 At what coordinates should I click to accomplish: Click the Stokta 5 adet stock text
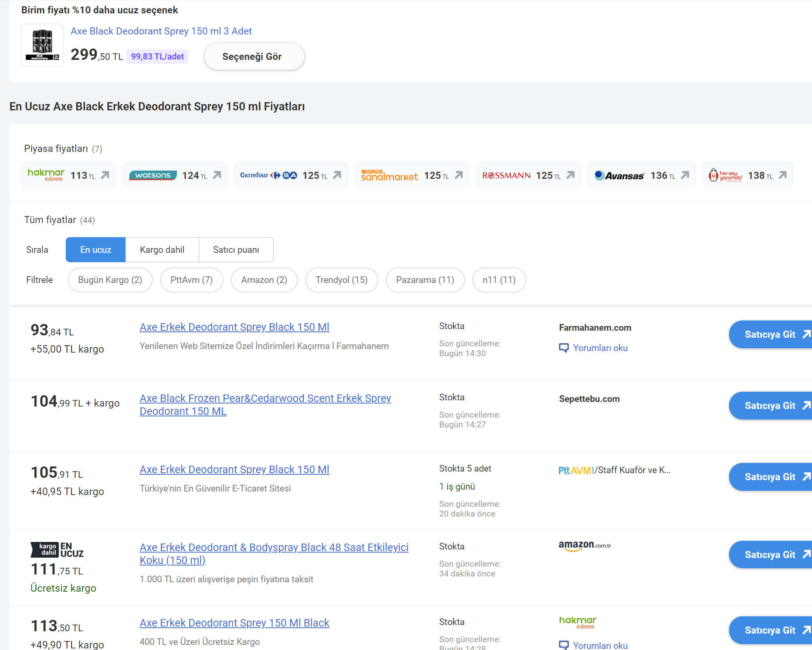[x=465, y=468]
